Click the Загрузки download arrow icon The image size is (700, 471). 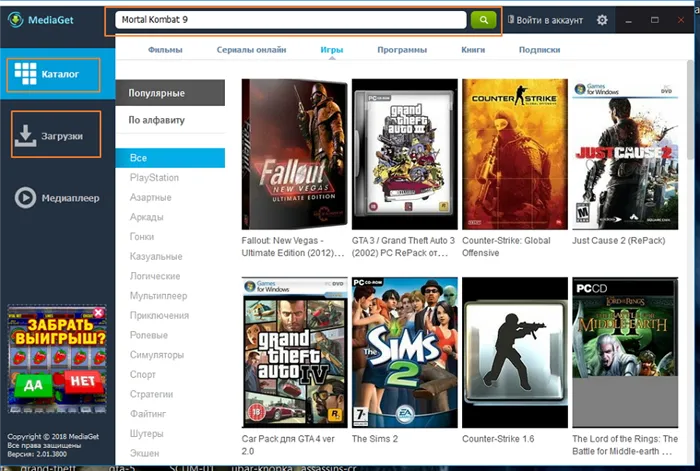pyautogui.click(x=25, y=136)
